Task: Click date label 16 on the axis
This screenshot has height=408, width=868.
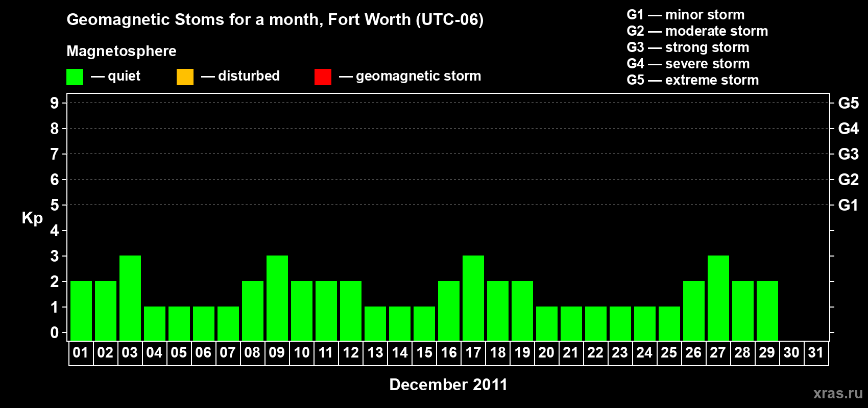Action: pos(449,352)
